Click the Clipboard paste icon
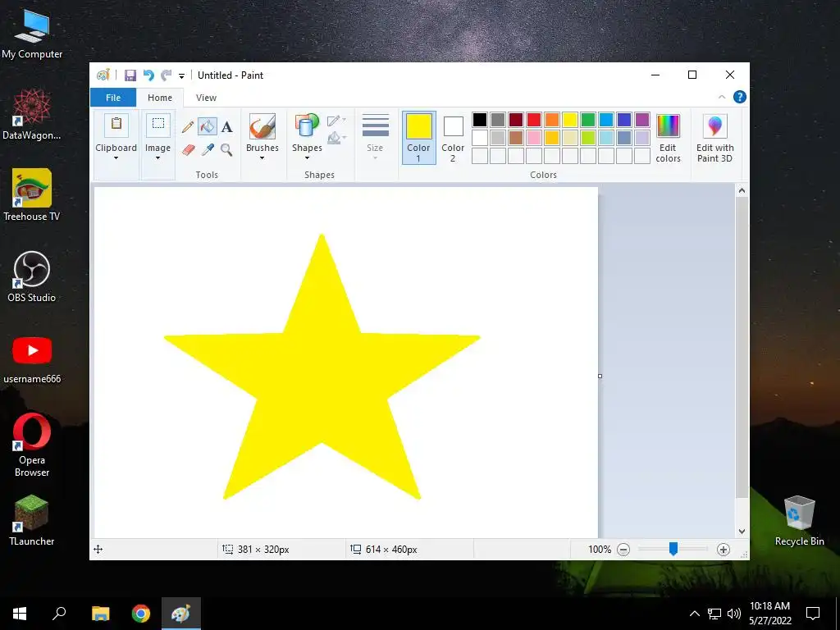 tap(116, 125)
